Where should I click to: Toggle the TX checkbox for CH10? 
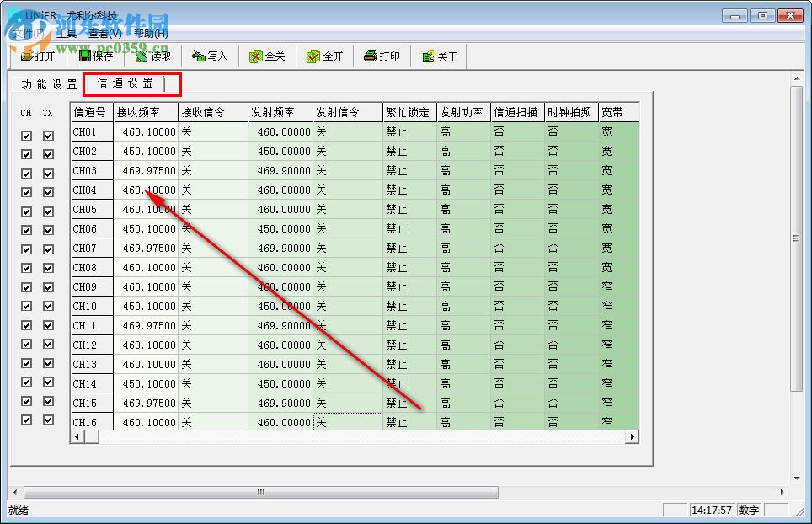pyautogui.click(x=48, y=306)
